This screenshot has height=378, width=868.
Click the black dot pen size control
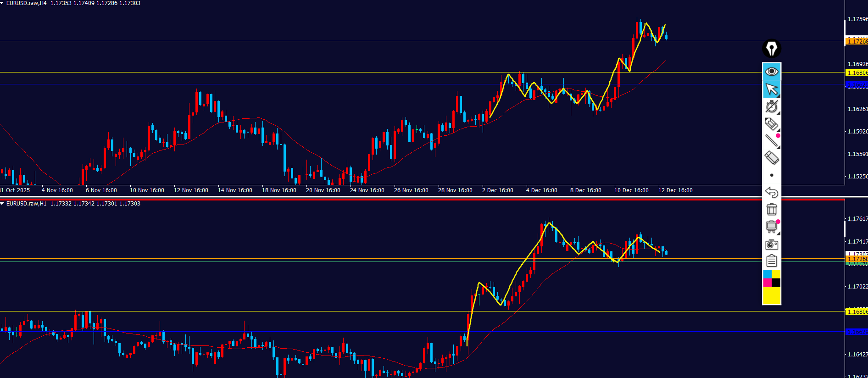pyautogui.click(x=772, y=175)
